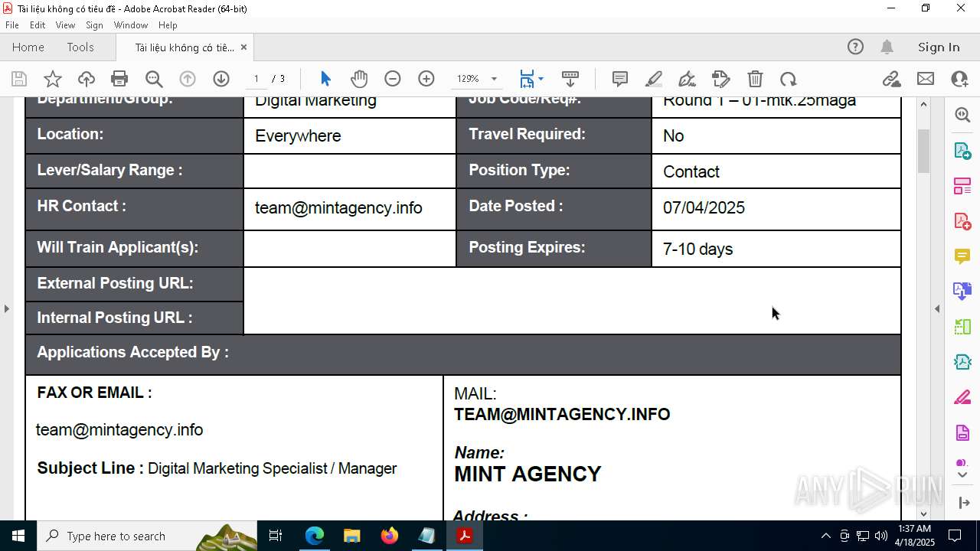Click the Date Posted value 07/04/2025
Viewport: 980px width, 551px height.
point(704,207)
